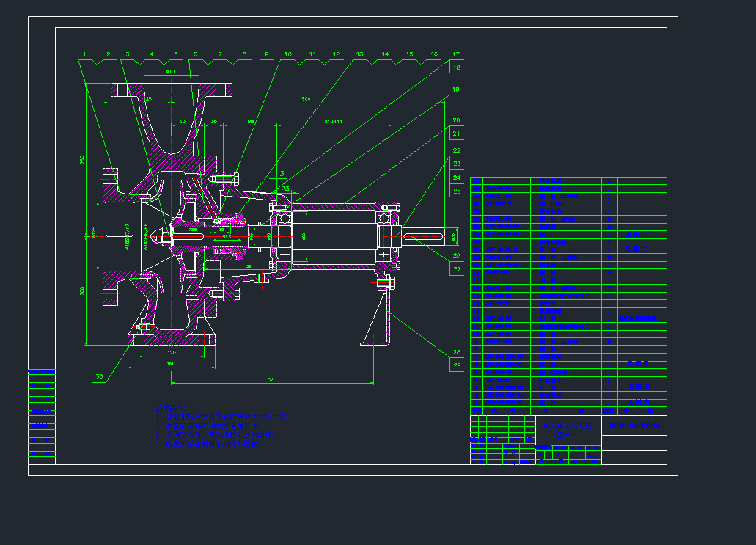Click part callout number 1
Viewport: 756px width, 545px height.
click(85, 54)
